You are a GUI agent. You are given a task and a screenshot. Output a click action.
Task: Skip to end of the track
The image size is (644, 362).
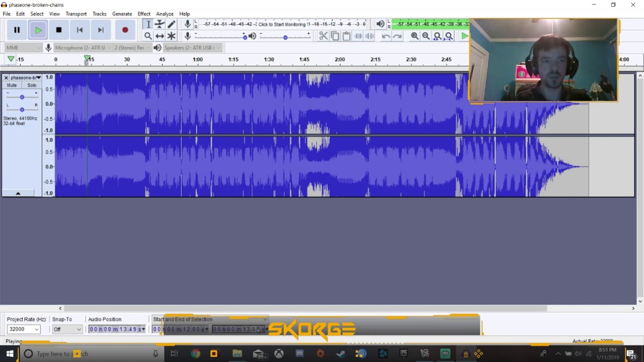point(101,30)
